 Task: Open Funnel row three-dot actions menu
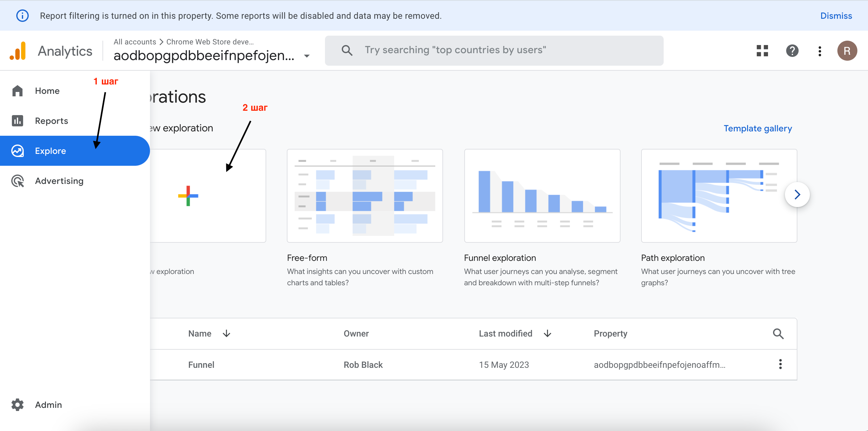point(780,364)
